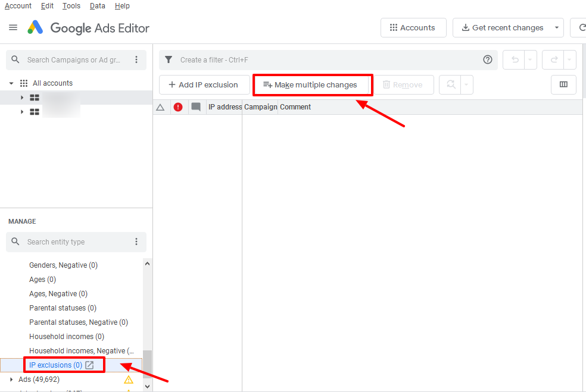This screenshot has height=392, width=586.
Task: Click entity list scrollbar up arrow
Action: [x=147, y=264]
